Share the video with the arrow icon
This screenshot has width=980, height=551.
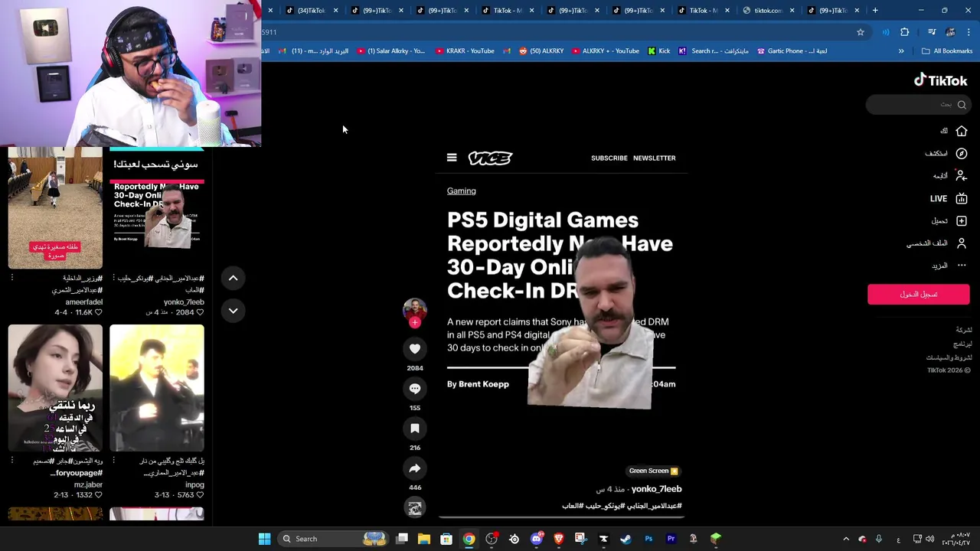tap(415, 468)
